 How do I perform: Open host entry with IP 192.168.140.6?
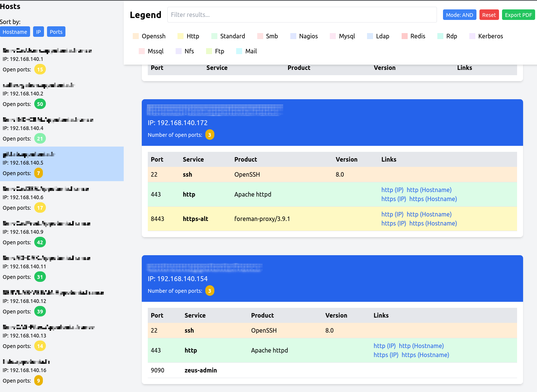pos(62,198)
